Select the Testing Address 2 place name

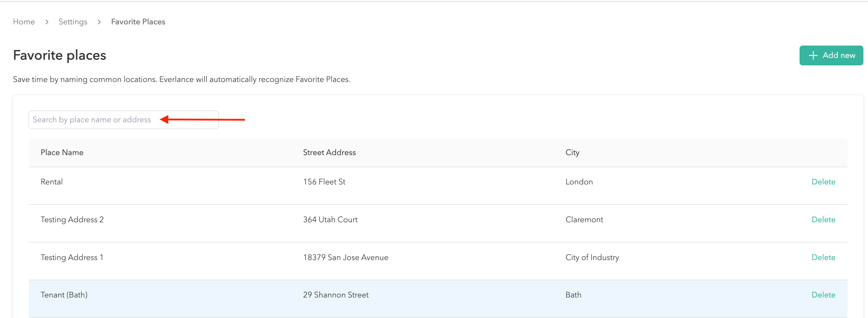point(72,220)
